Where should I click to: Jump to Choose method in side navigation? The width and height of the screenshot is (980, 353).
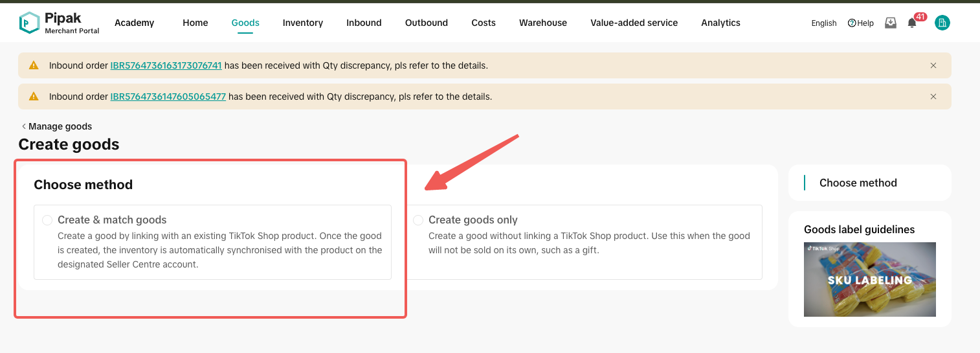pyautogui.click(x=858, y=183)
